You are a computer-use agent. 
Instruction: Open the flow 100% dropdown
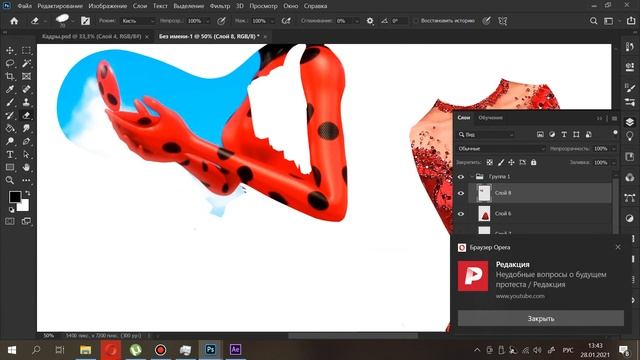[x=272, y=21]
